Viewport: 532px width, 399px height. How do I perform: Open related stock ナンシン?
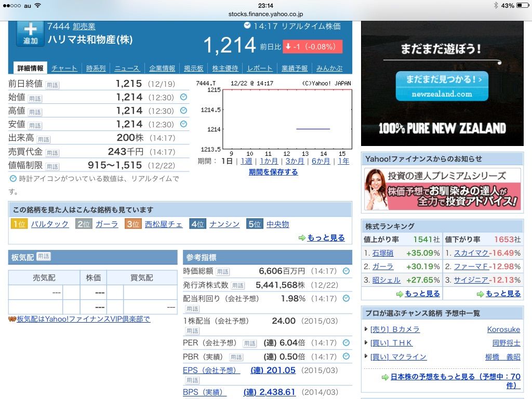click(x=224, y=224)
